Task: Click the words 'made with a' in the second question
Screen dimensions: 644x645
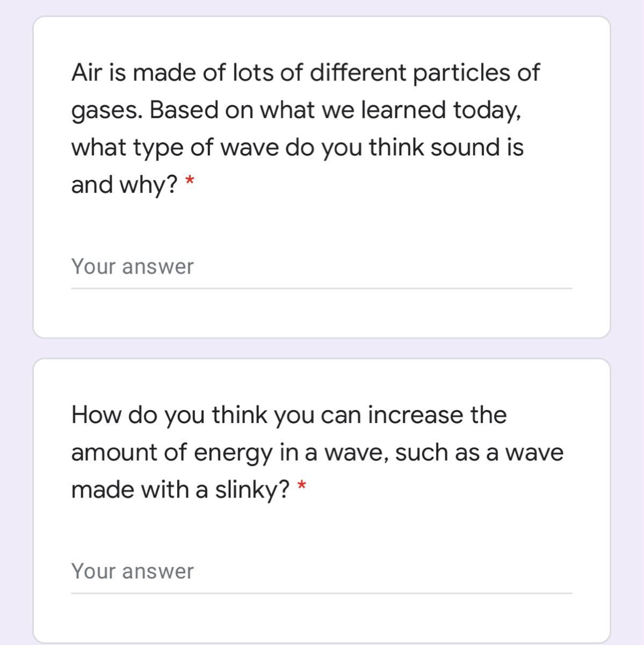Action: (x=140, y=490)
